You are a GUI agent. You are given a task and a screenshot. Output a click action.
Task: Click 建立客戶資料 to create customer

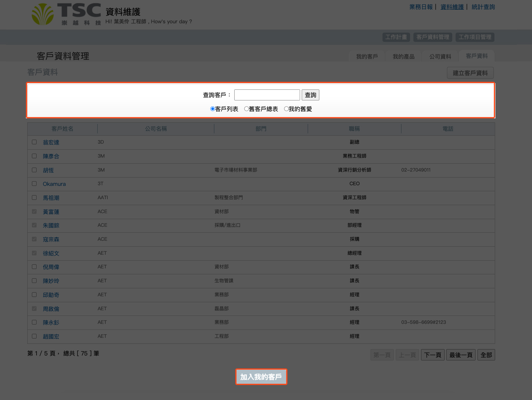470,73
